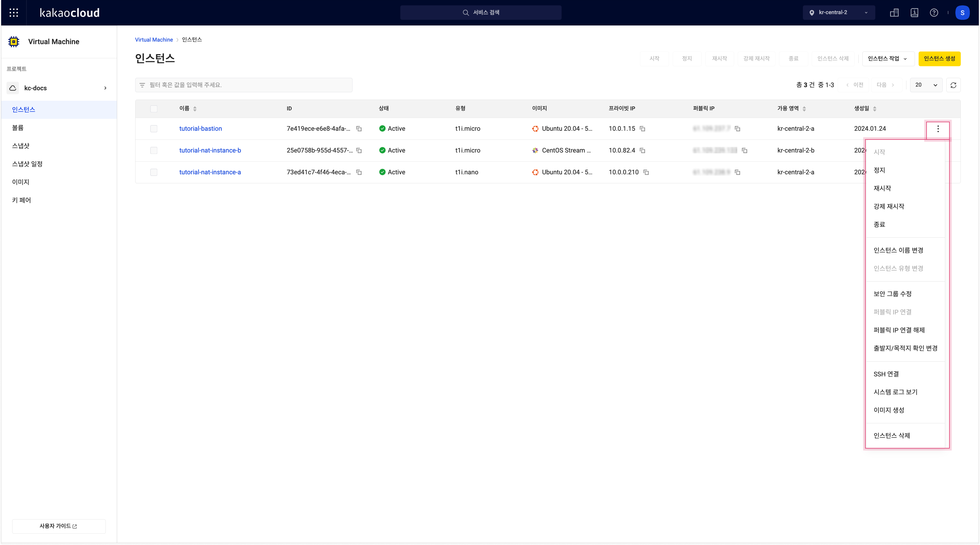Image resolution: width=980 pixels, height=545 pixels.
Task: Copy tutorial-nat-instance-b instance ID
Action: pyautogui.click(x=359, y=150)
